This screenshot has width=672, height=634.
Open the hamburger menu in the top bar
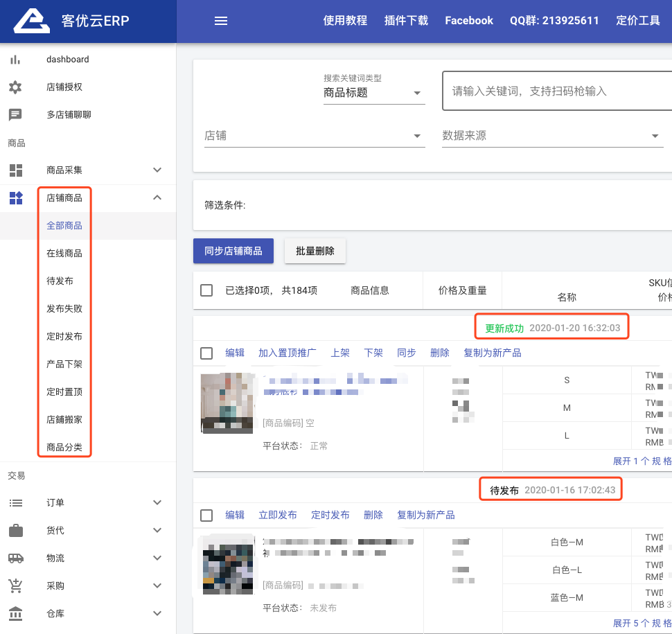(221, 21)
